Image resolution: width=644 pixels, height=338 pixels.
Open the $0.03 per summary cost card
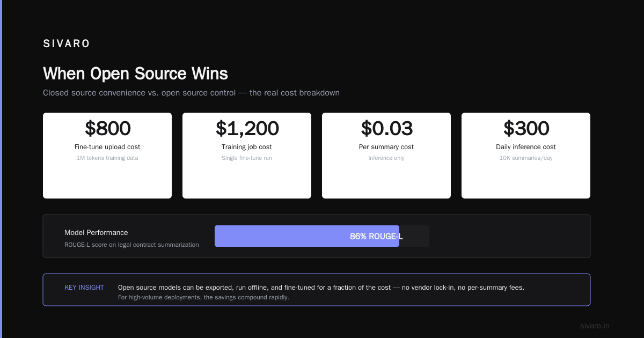(x=386, y=156)
